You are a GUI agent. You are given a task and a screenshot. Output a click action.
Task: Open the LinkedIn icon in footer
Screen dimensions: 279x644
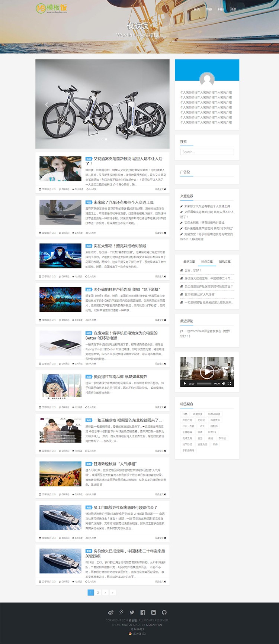(x=153, y=612)
